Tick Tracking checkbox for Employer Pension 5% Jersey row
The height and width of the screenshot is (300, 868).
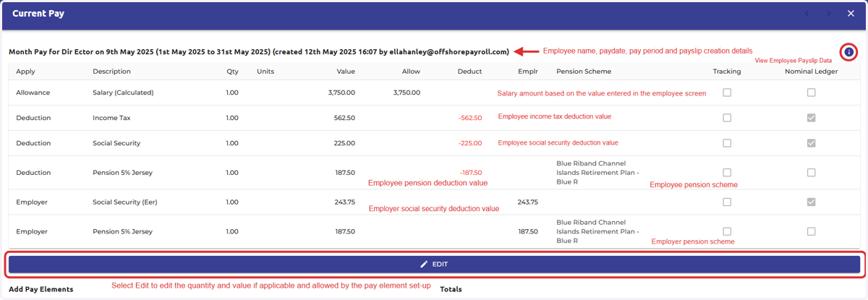(x=727, y=231)
